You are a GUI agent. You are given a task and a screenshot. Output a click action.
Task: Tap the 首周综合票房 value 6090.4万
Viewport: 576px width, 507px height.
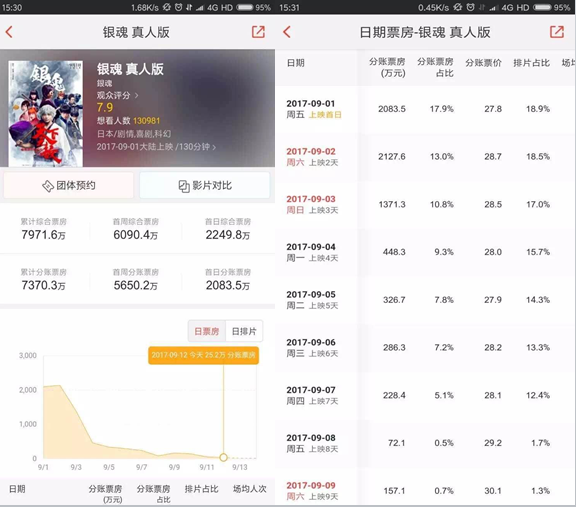[x=136, y=235]
